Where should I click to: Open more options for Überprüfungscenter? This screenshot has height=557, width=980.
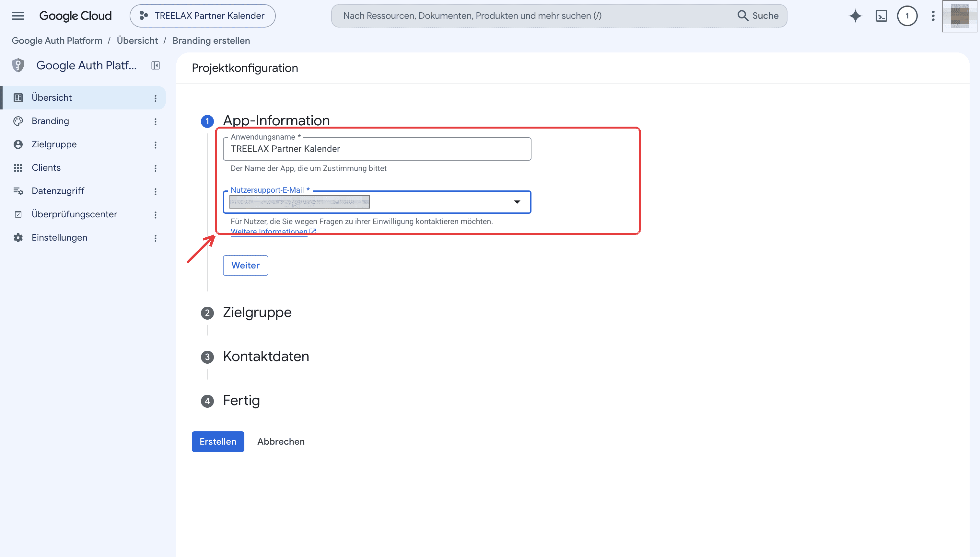pos(156,215)
